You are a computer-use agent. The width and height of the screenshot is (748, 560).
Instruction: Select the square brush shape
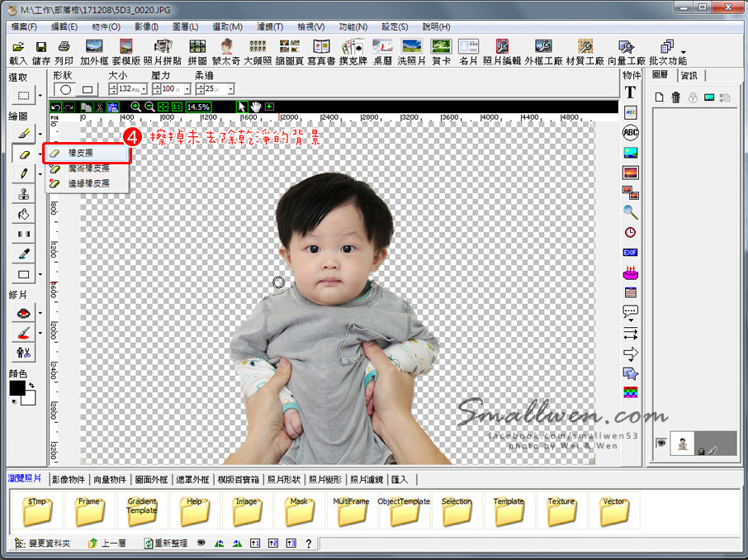88,89
